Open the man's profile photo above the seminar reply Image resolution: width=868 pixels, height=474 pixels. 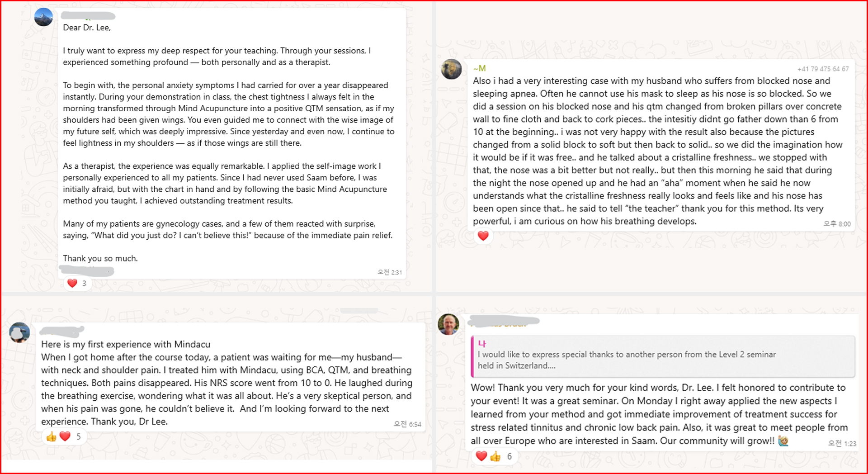[448, 324]
